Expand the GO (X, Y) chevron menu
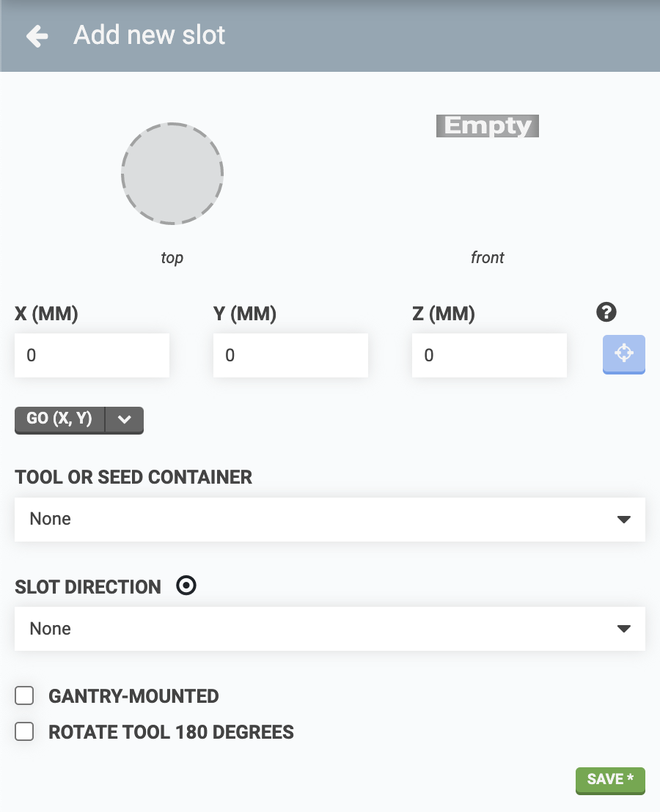The width and height of the screenshot is (660, 812). 125,419
